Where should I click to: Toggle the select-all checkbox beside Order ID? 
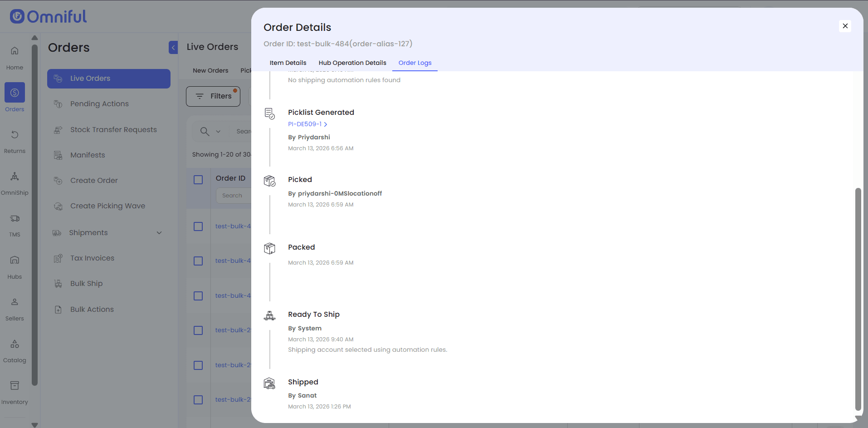(x=198, y=180)
